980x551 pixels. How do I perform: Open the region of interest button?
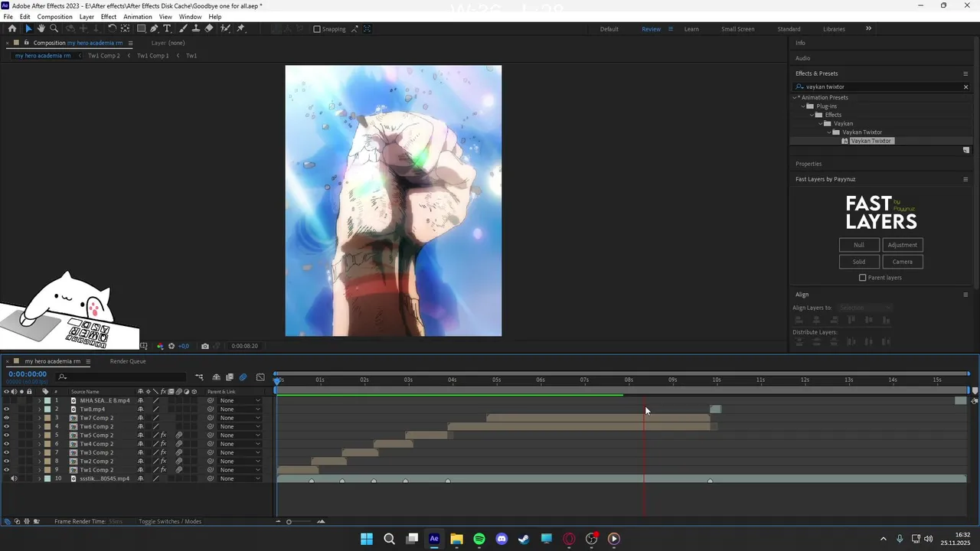pos(143,346)
